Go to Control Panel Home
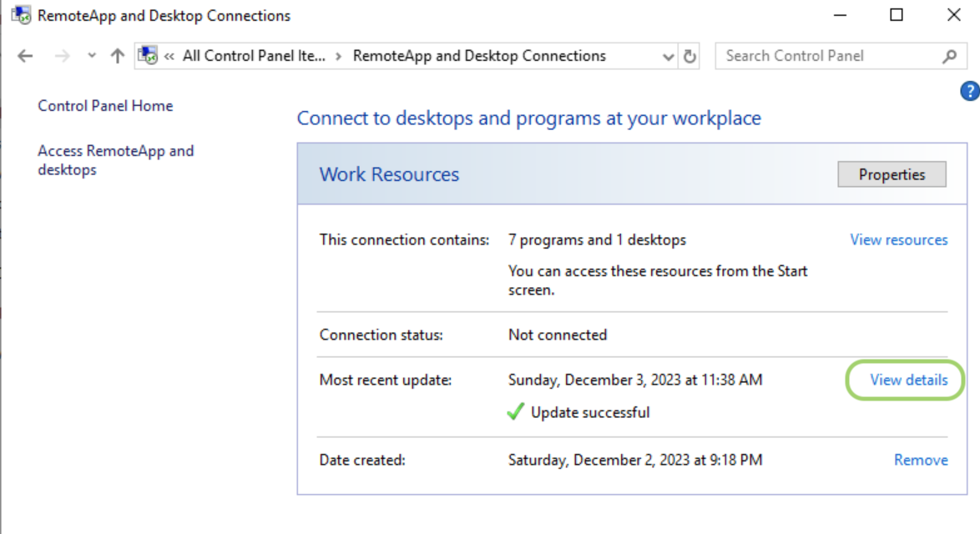The image size is (980, 534). 105,106
